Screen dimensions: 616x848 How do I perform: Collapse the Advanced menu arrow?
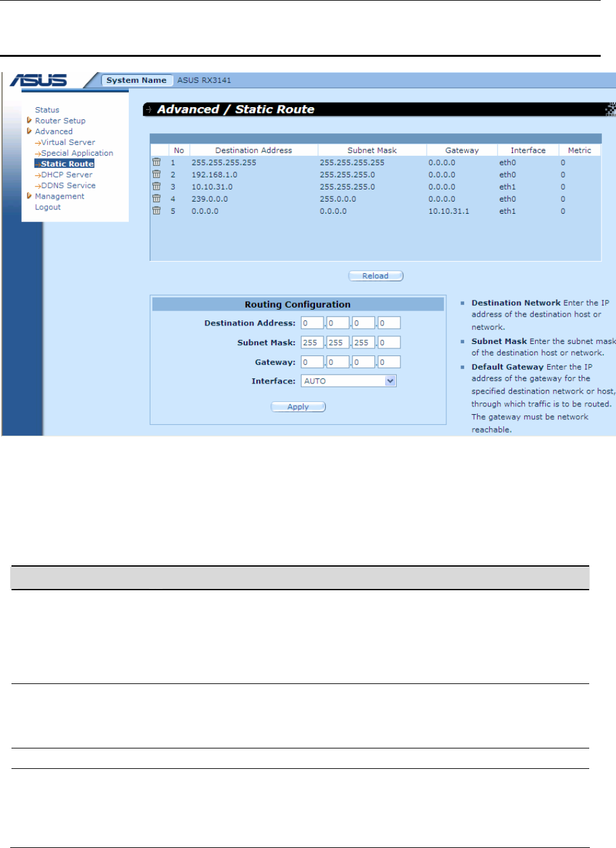(x=29, y=131)
